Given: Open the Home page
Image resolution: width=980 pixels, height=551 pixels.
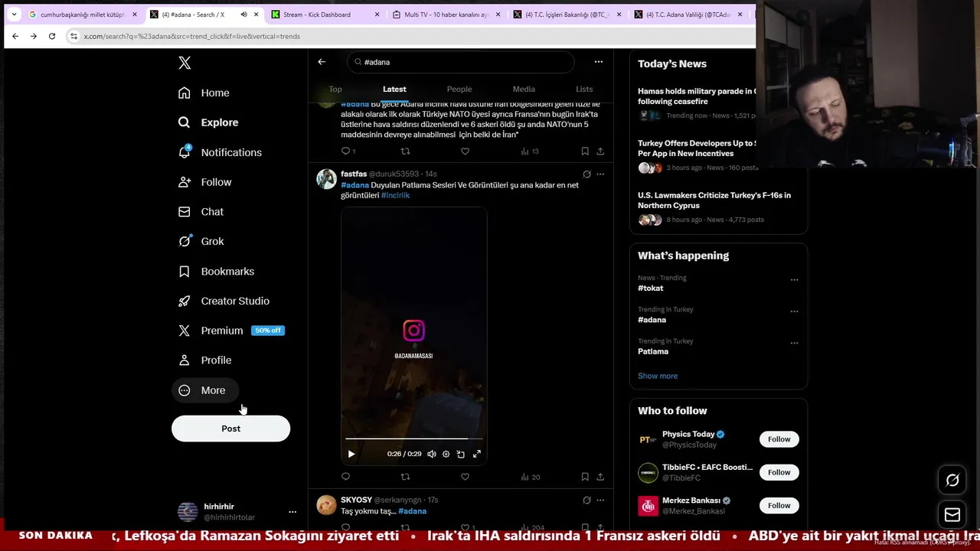Looking at the screenshot, I should (x=204, y=93).
